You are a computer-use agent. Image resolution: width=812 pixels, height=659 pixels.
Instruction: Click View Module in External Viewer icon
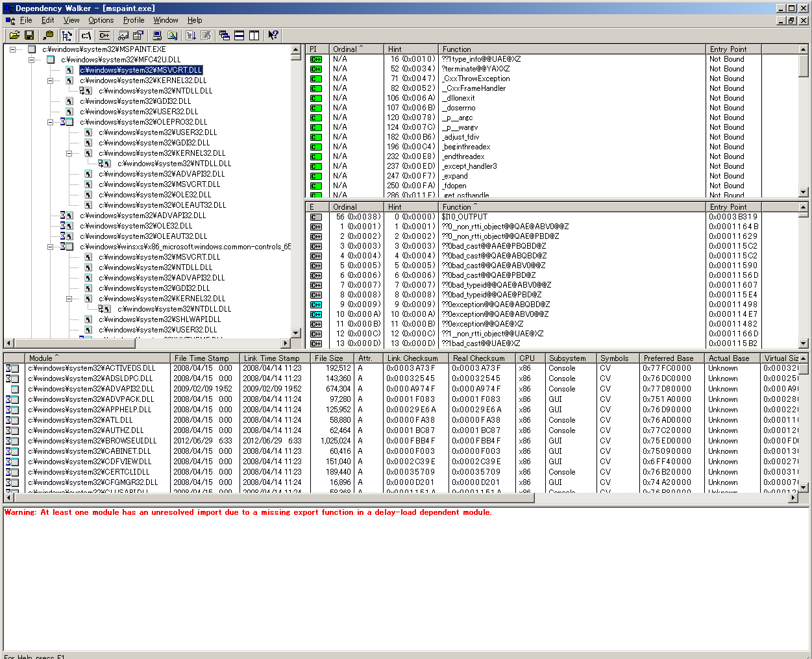[123, 36]
